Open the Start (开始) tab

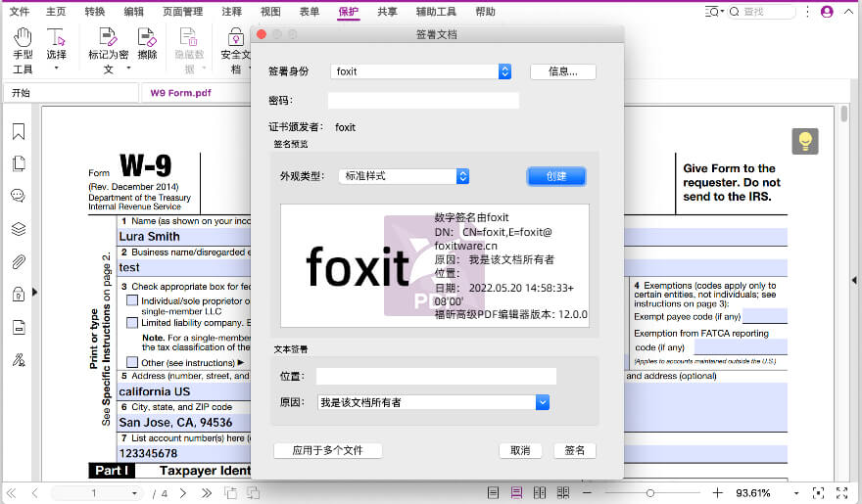[x=71, y=93]
